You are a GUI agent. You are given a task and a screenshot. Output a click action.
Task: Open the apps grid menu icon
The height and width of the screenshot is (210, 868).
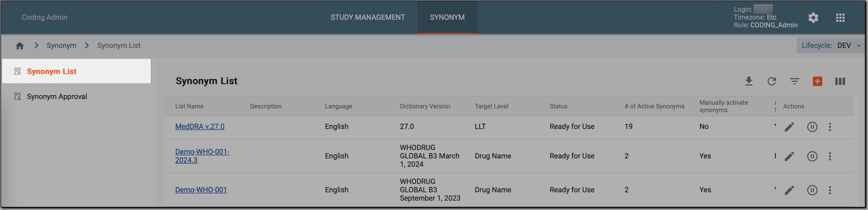point(840,18)
